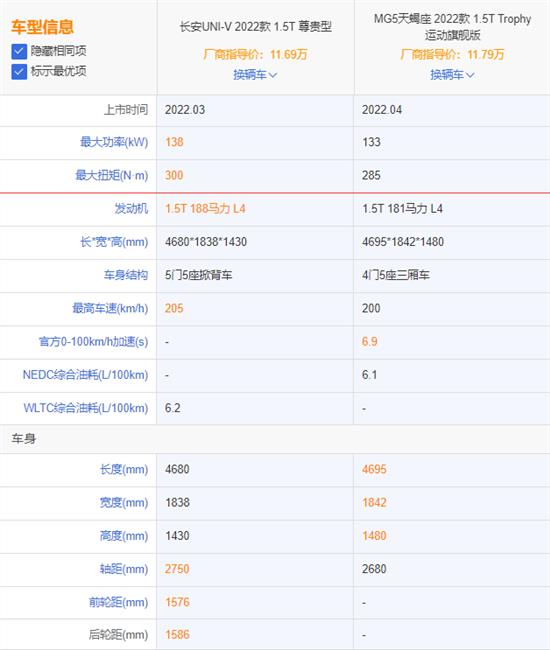Screen dimensions: 550x650
Task: Open the 轴距(mm) parameter link
Action: pyautogui.click(x=124, y=569)
